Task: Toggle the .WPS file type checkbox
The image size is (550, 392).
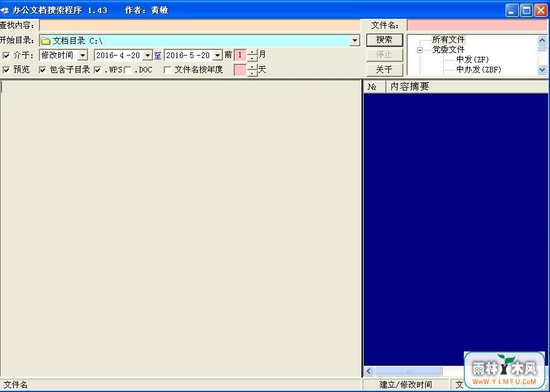Action: (x=97, y=70)
